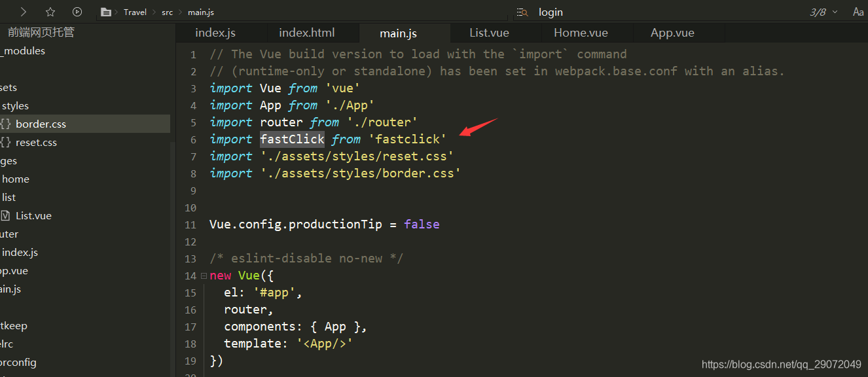This screenshot has height=377, width=868.
Task: Click the false value on line 11
Action: (422, 224)
